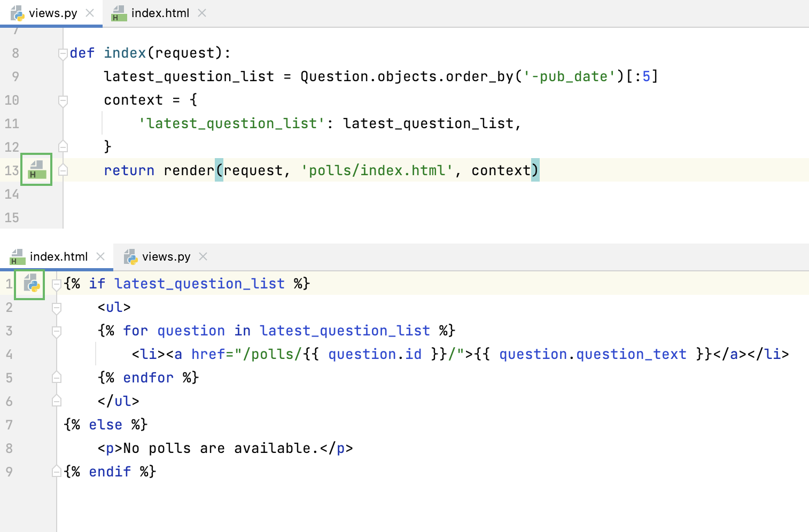Click the fold end marker on line 12
This screenshot has height=532, width=809.
(63, 146)
